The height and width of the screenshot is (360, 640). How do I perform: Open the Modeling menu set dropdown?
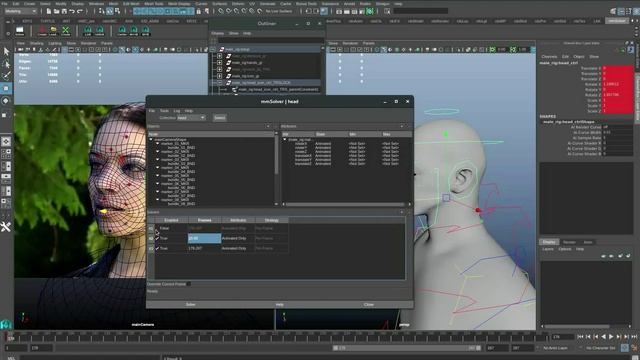[x=20, y=11]
